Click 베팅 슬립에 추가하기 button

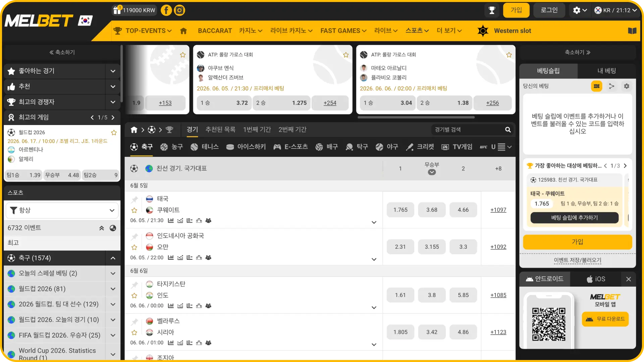coord(574,218)
